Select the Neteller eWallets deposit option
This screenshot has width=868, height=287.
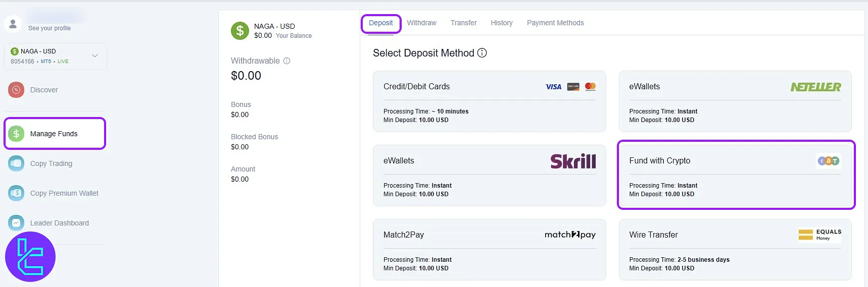(x=735, y=101)
